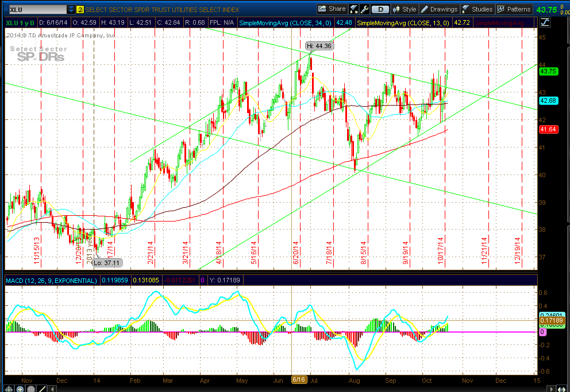The width and height of the screenshot is (570, 392).
Task: Click the 2/21/14 expiration date label
Action: [x=151, y=253]
